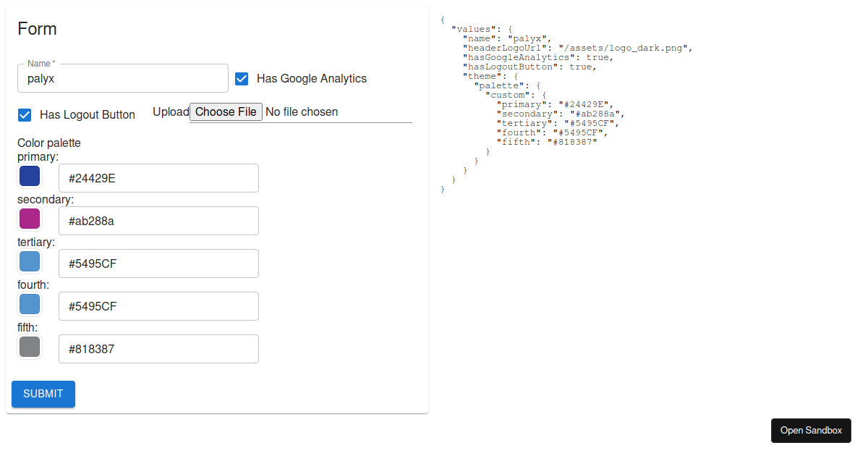Click the primary dark blue color swatch

coord(30,176)
